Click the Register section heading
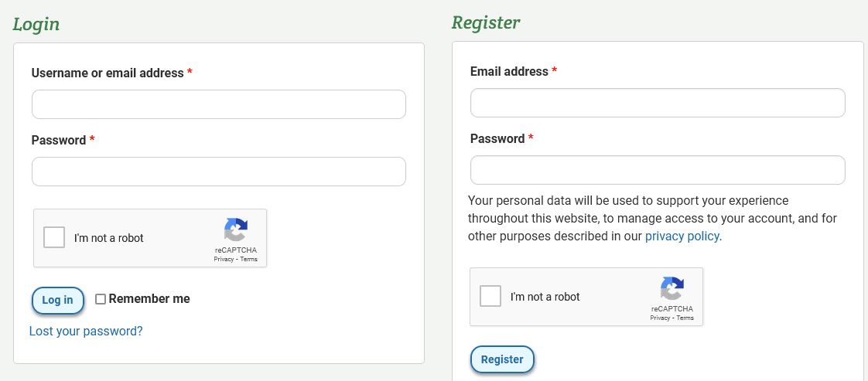 coord(486,22)
